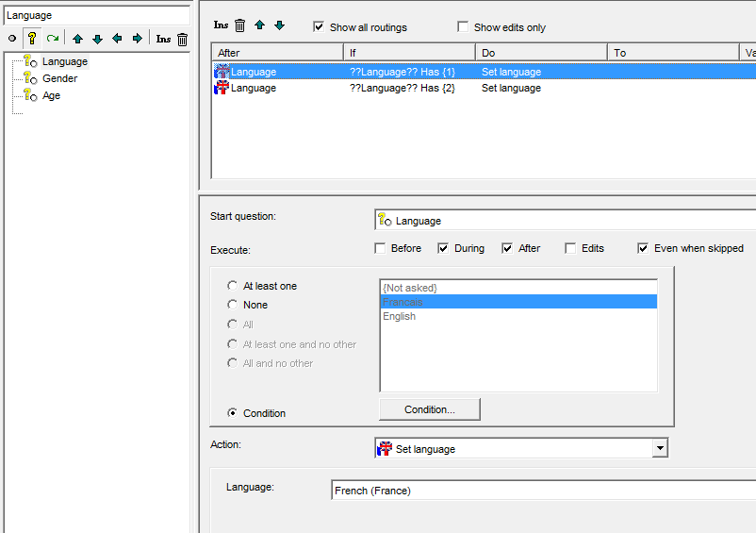Open the Action dropdown arrow
The height and width of the screenshot is (533, 756).
click(660, 449)
